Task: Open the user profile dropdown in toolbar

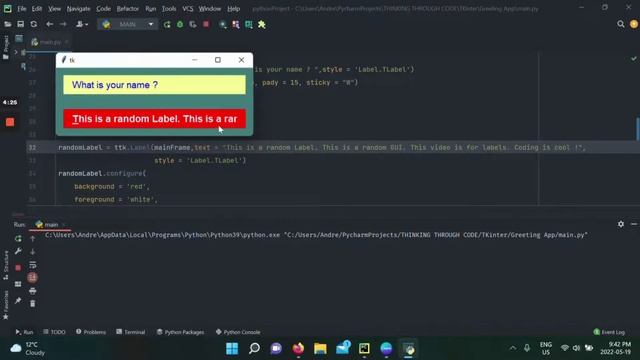Action: click(82, 24)
